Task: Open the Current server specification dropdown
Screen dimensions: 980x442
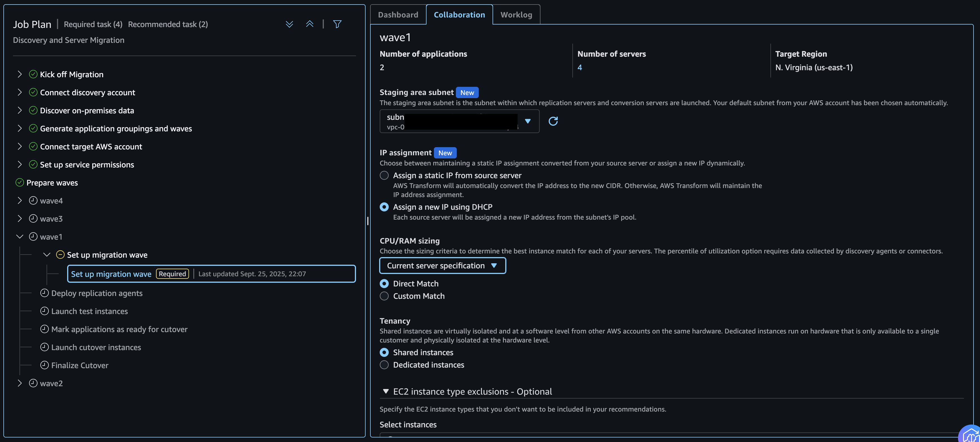Action: 442,265
